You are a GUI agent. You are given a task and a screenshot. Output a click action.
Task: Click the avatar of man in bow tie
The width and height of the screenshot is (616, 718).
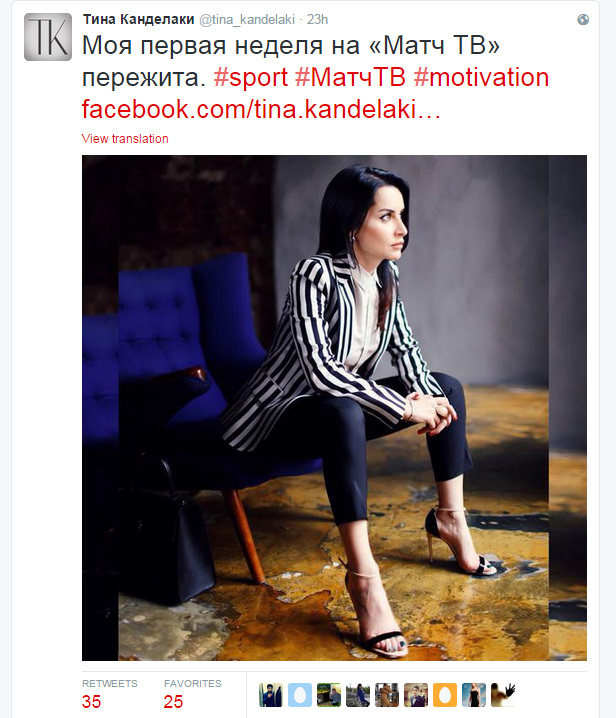(x=416, y=695)
